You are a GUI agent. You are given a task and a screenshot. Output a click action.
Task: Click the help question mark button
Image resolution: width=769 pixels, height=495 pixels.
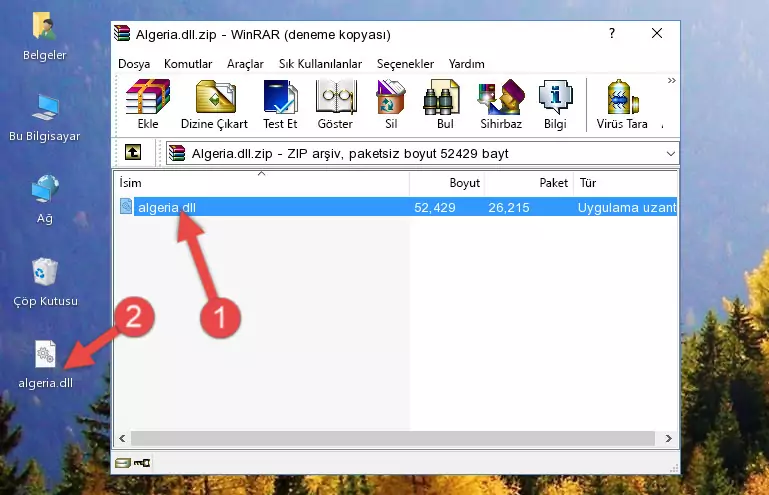point(612,33)
